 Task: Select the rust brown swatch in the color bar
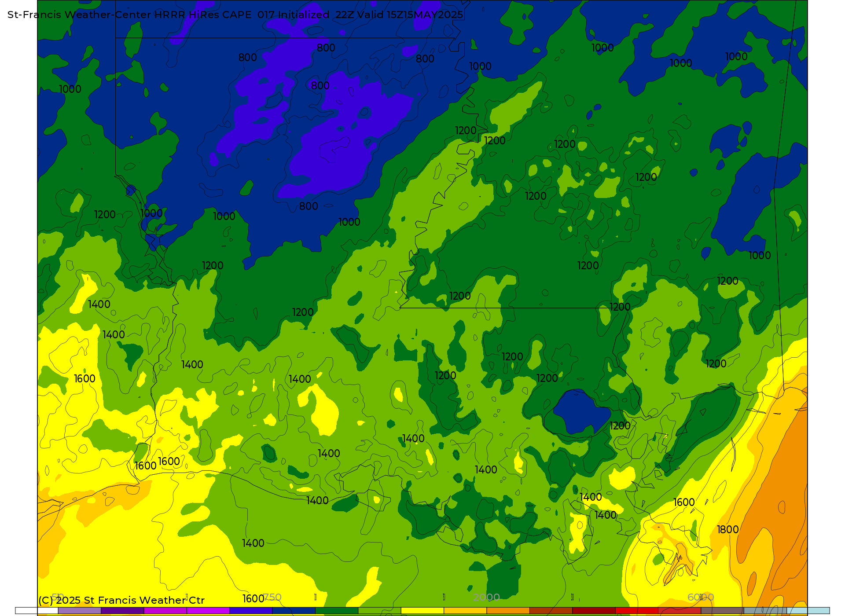click(x=551, y=611)
